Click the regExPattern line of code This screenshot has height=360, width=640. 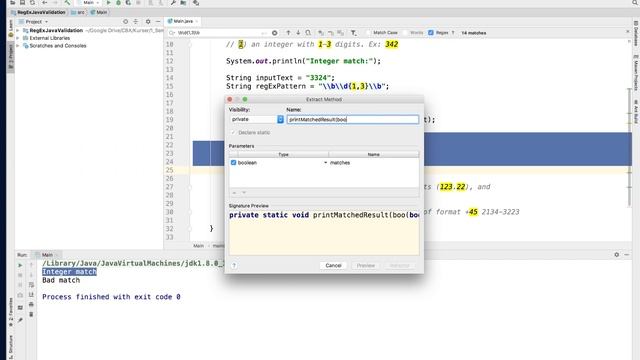tap(307, 87)
